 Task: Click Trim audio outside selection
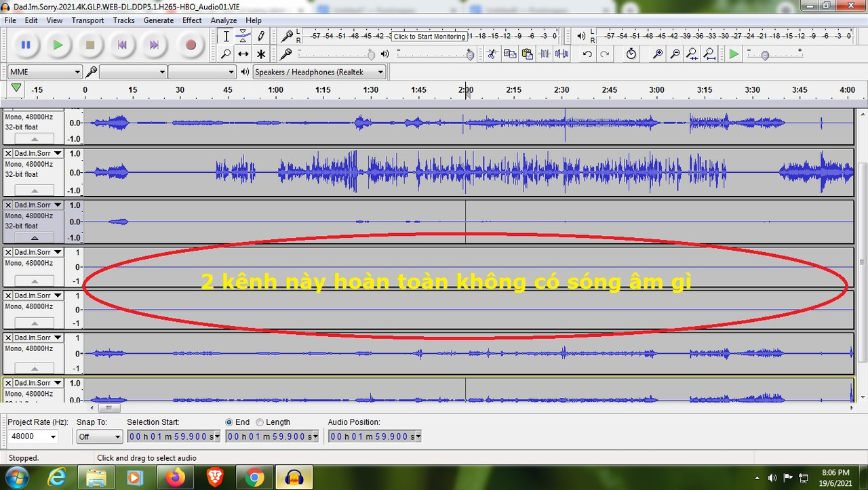(x=545, y=54)
